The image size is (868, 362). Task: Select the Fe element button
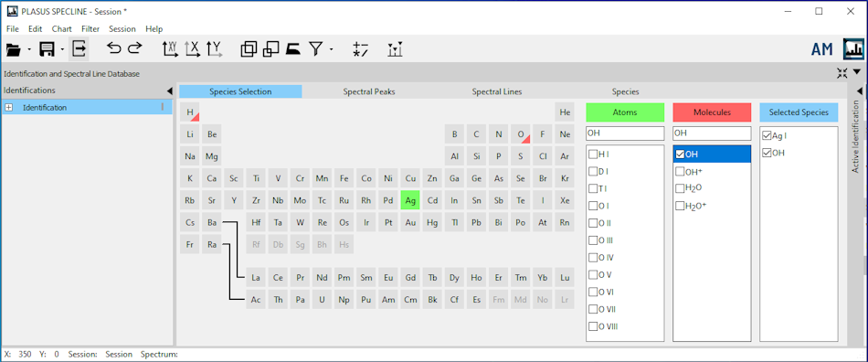344,178
